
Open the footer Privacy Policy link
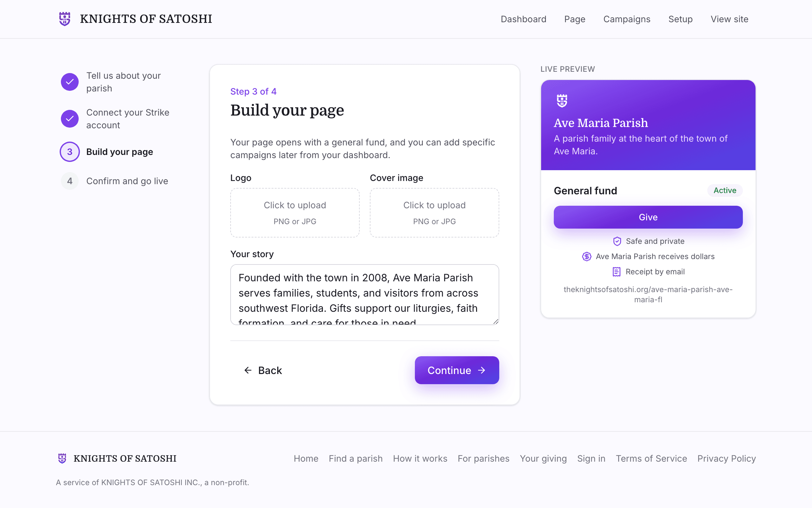[726, 458]
